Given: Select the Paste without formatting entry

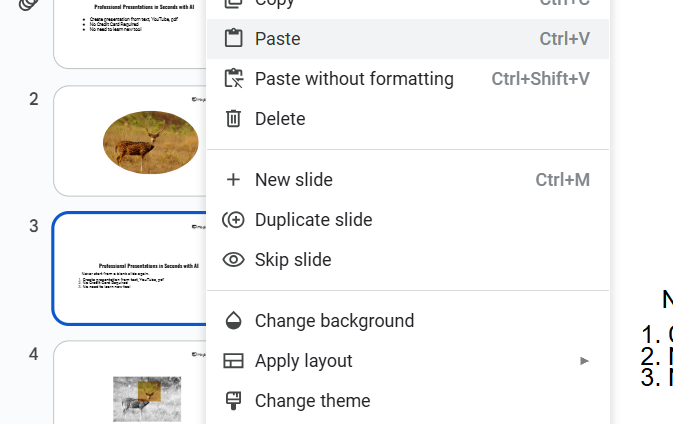Looking at the screenshot, I should [354, 79].
